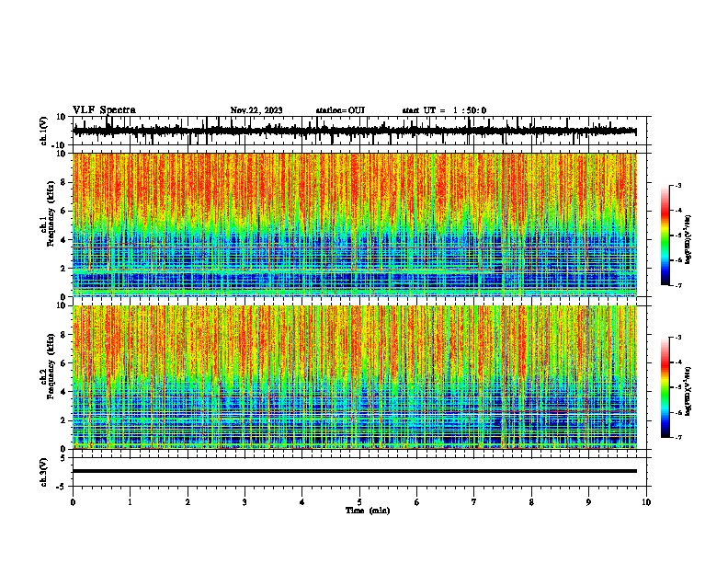Click the ch.1 color scale bar
The height and width of the screenshot is (563, 728).
coord(665,236)
